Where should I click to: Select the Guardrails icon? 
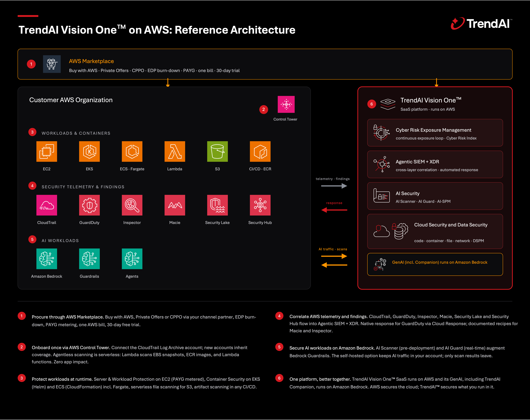[x=90, y=259]
